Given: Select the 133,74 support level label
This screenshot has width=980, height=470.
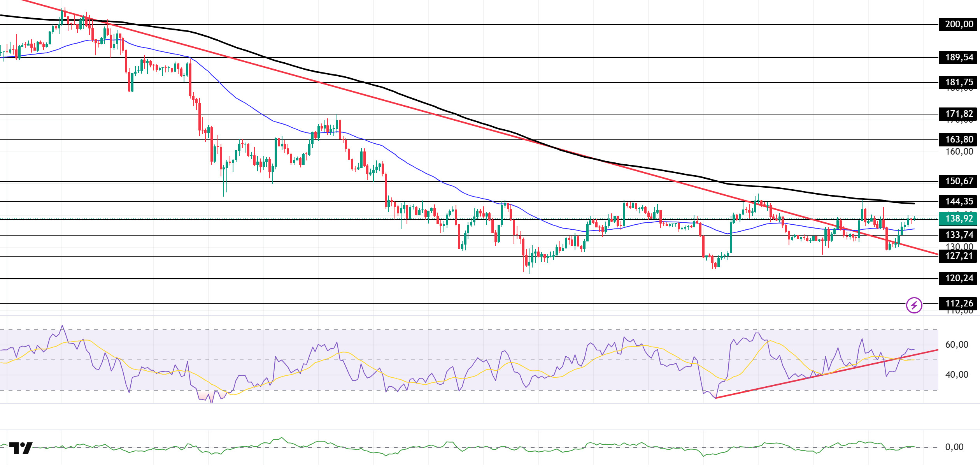Looking at the screenshot, I should pyautogui.click(x=959, y=235).
